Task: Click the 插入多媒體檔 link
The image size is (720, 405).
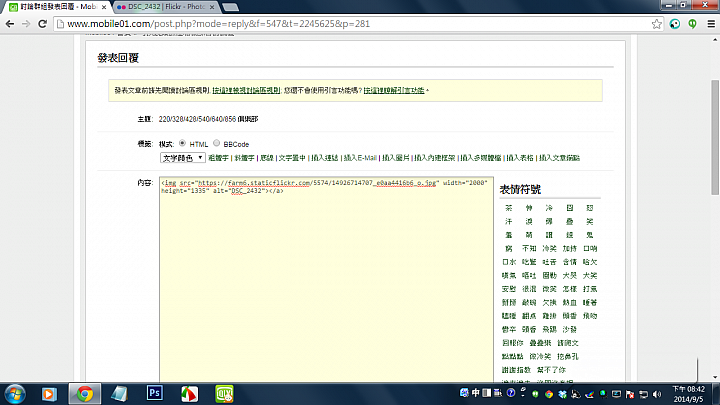Action: [481, 158]
